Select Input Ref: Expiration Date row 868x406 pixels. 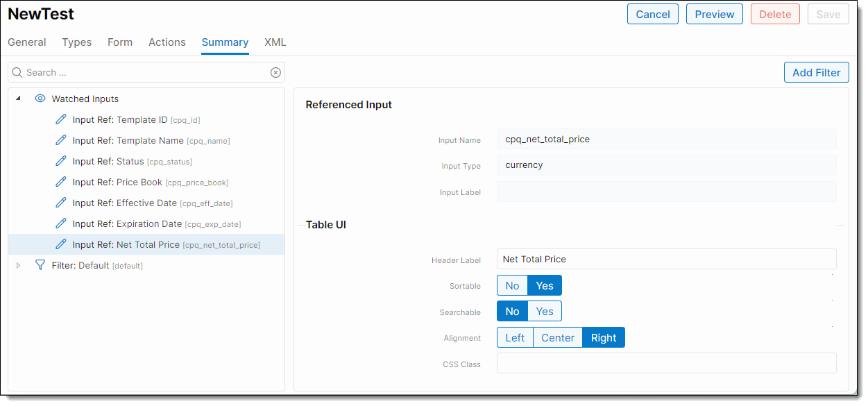point(146,223)
